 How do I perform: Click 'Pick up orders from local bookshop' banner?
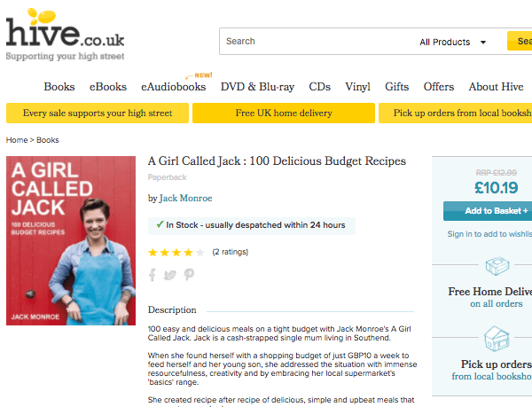pos(456,113)
